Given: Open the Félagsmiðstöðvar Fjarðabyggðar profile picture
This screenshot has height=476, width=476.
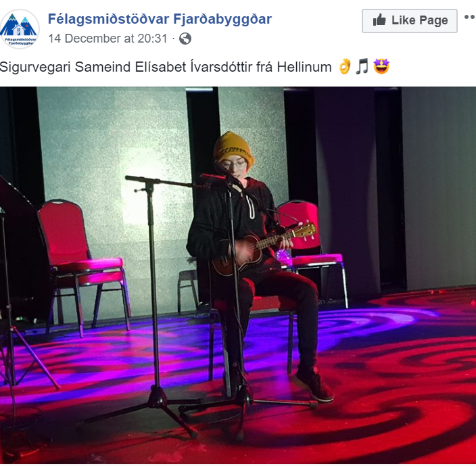Looking at the screenshot, I should tap(20, 29).
